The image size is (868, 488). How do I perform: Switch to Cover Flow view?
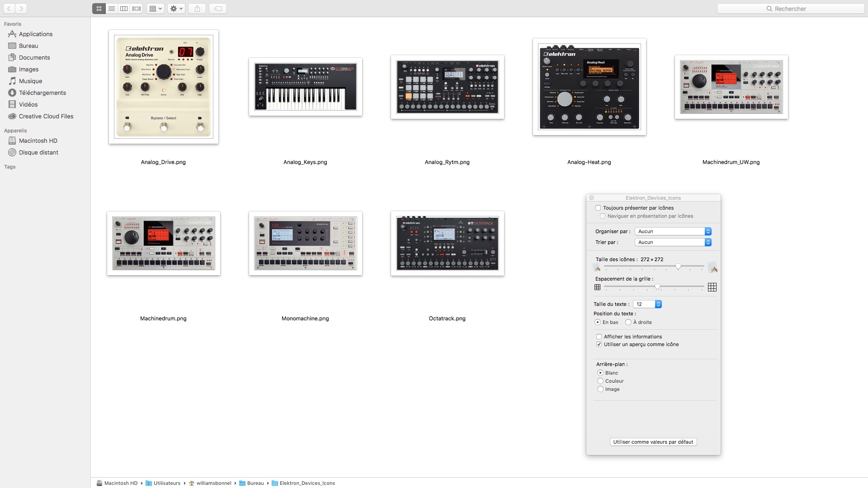tap(137, 9)
